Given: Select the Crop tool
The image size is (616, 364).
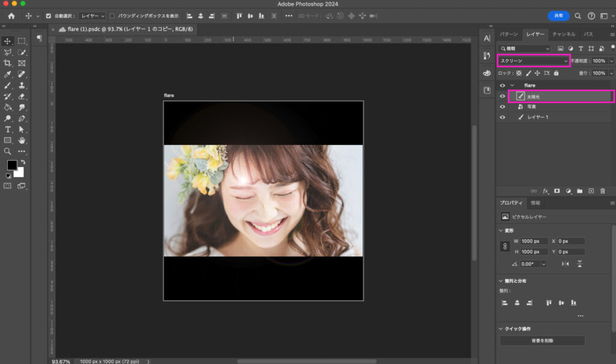Looking at the screenshot, I should (x=8, y=63).
